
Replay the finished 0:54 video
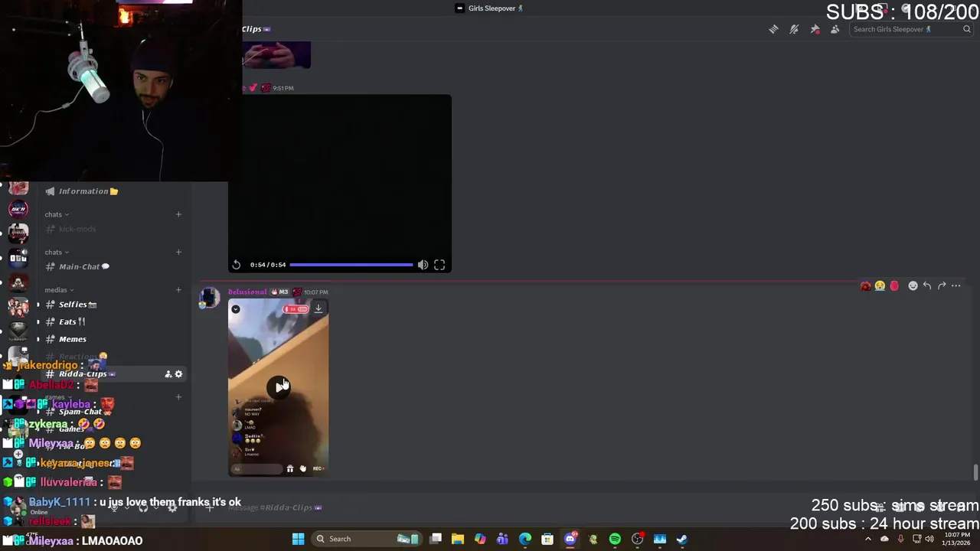237,265
